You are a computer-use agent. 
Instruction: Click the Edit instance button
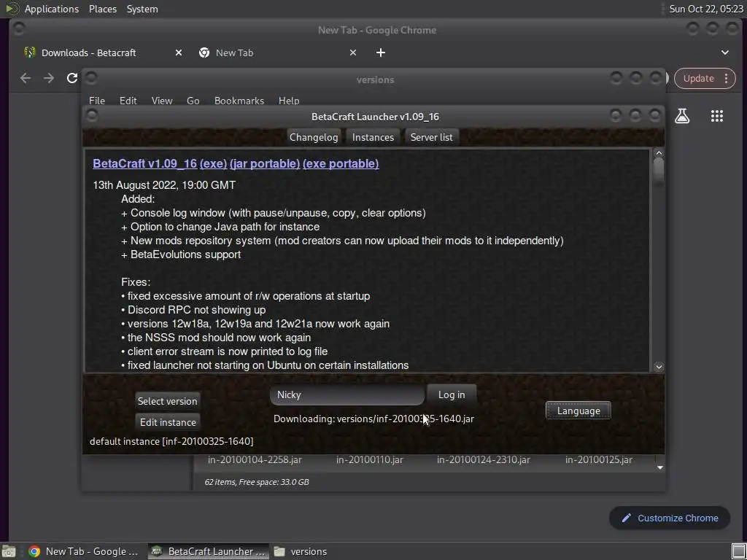click(x=168, y=422)
